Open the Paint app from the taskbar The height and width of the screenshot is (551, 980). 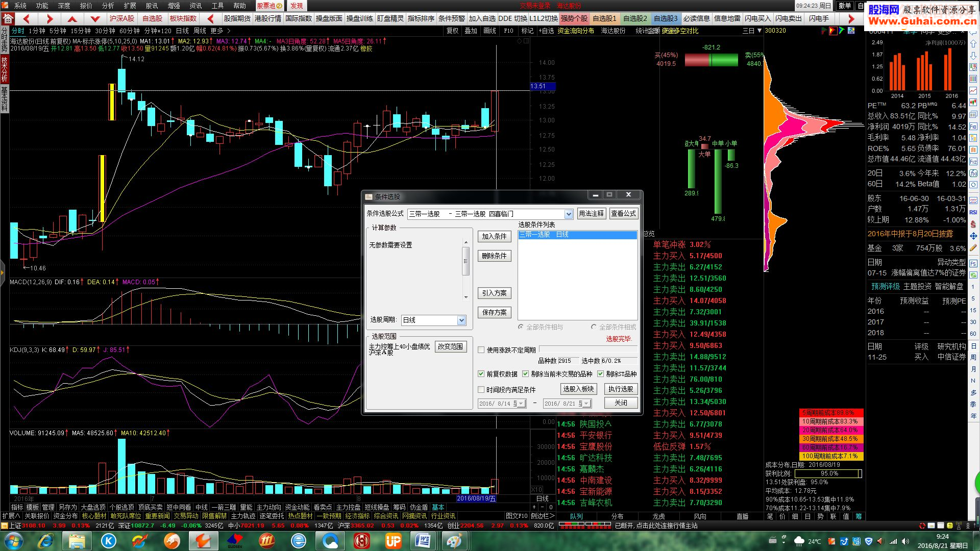(x=454, y=541)
